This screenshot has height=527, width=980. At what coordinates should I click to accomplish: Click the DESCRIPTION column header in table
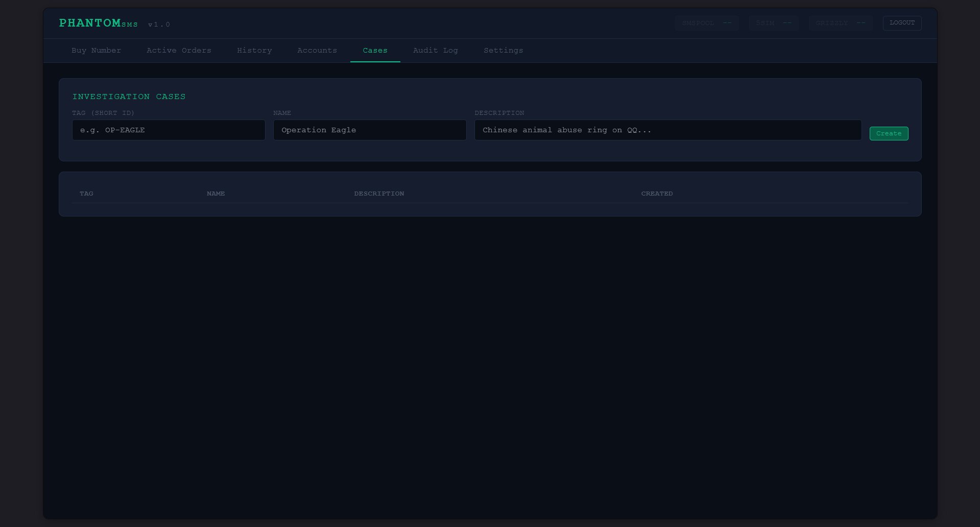(379, 194)
